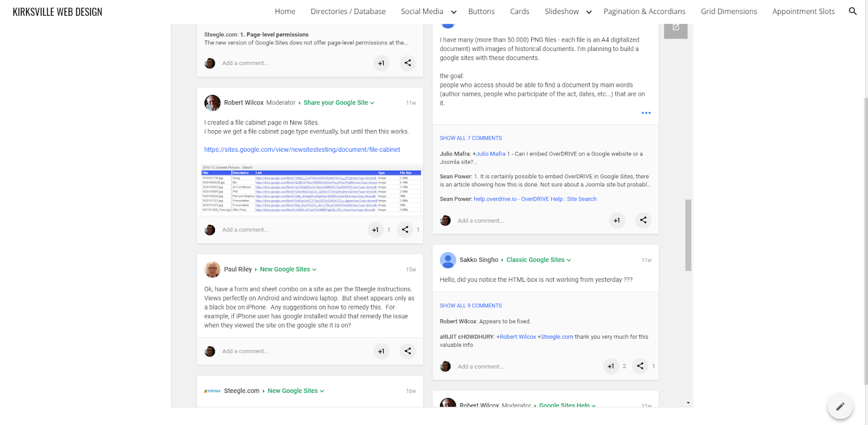Open Appointment Slots page

[803, 11]
